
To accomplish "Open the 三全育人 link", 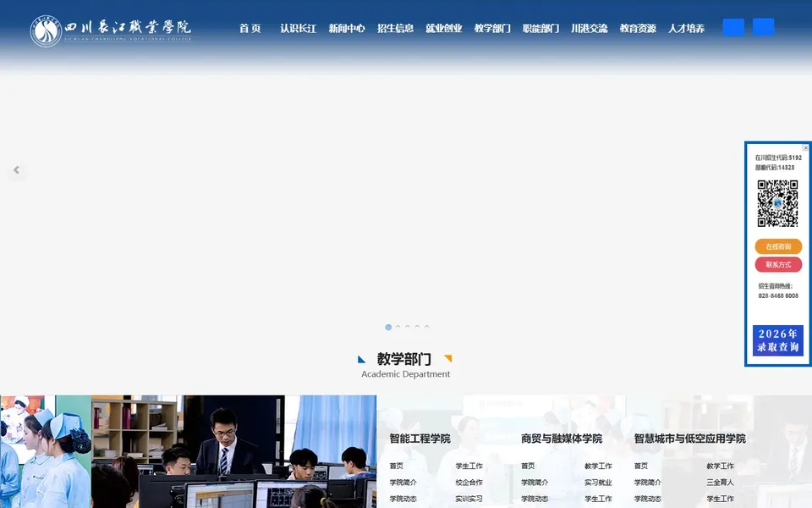I will pyautogui.click(x=721, y=482).
